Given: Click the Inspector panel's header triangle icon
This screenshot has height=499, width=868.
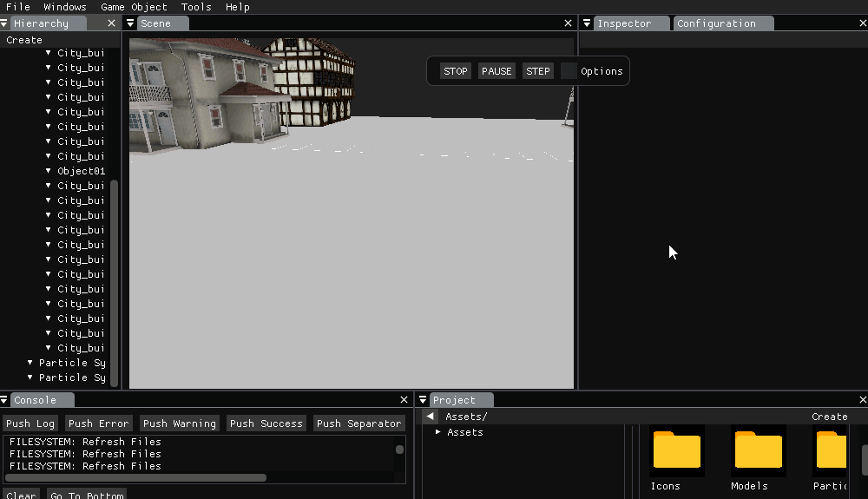Looking at the screenshot, I should point(588,23).
